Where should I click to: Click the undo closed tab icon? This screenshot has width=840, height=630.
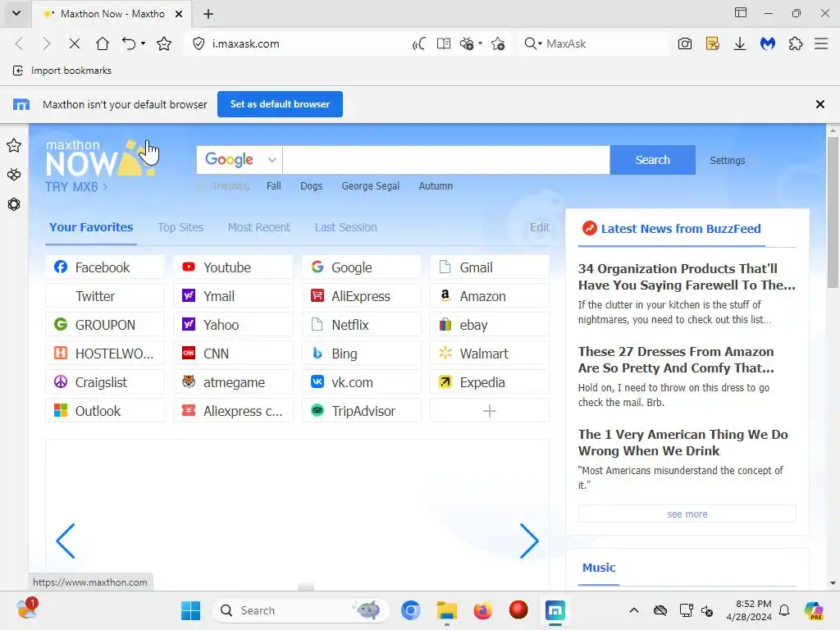pos(129,43)
